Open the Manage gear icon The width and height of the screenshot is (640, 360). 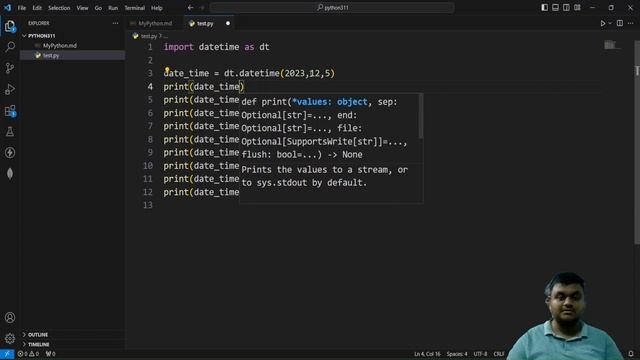point(10,338)
